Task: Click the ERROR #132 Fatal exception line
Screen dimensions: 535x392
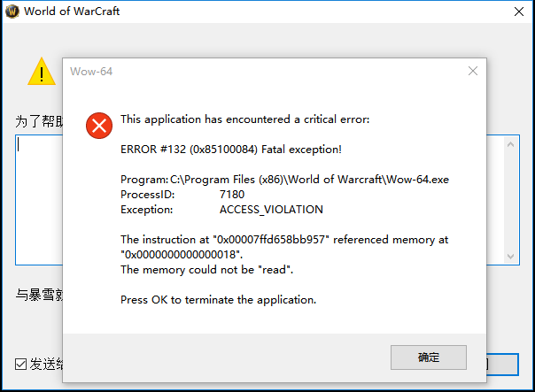Action: click(x=231, y=150)
